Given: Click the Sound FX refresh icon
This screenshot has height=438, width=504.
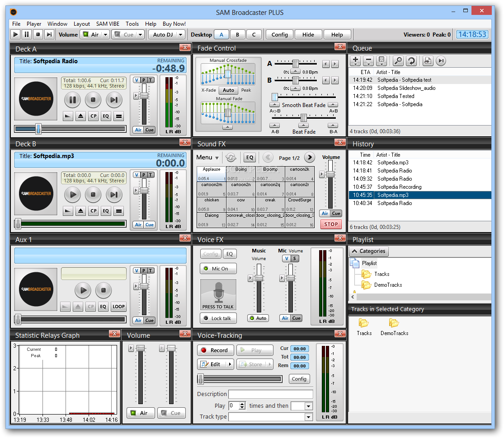Looking at the screenshot, I should 231,157.
